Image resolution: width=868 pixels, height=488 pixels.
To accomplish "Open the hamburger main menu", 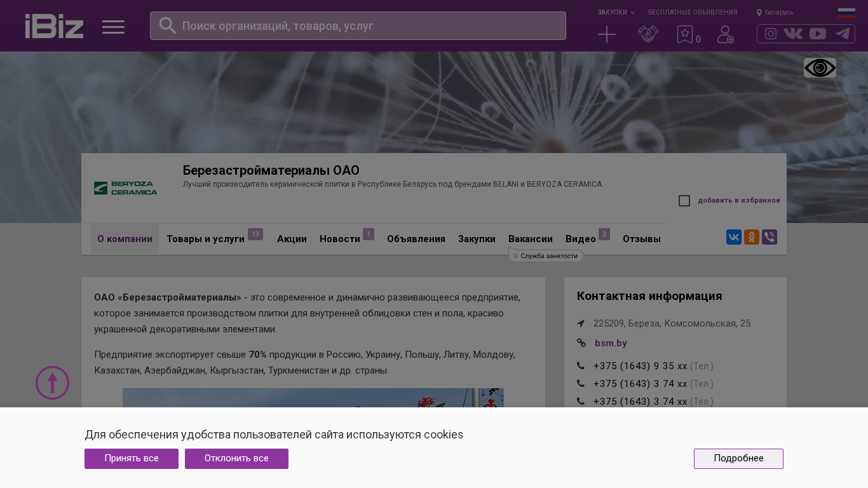I will point(113,27).
